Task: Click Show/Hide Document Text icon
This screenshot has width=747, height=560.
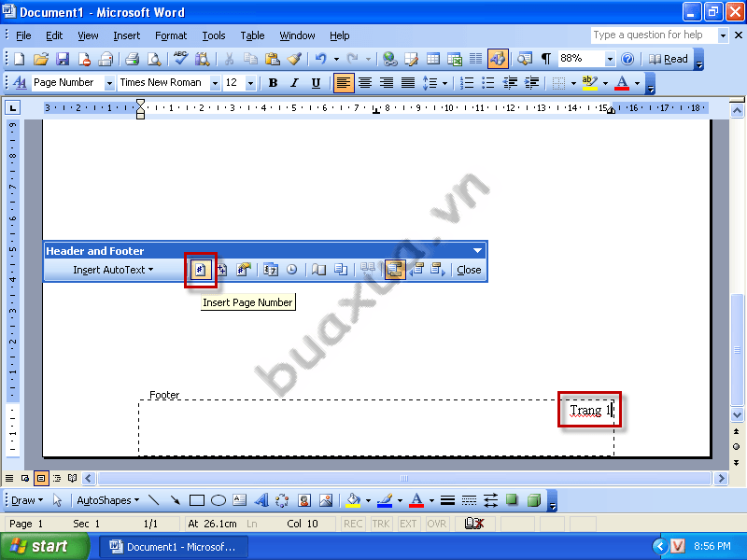Action: click(341, 270)
